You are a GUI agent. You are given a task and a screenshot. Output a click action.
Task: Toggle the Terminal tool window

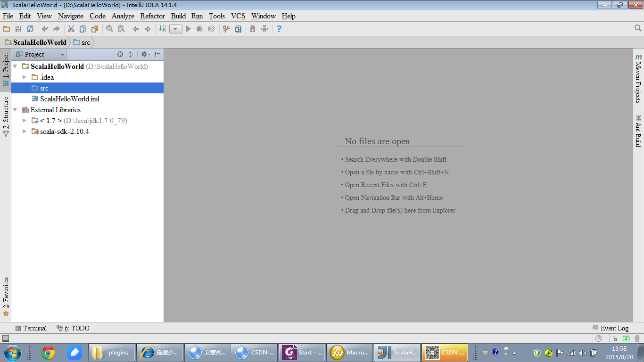[31, 328]
